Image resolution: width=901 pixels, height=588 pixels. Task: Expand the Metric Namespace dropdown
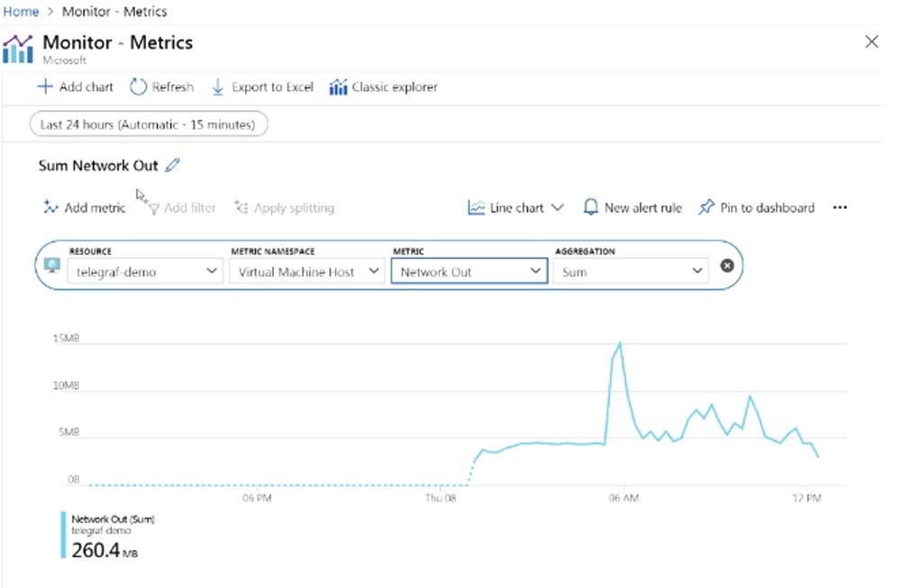[305, 271]
